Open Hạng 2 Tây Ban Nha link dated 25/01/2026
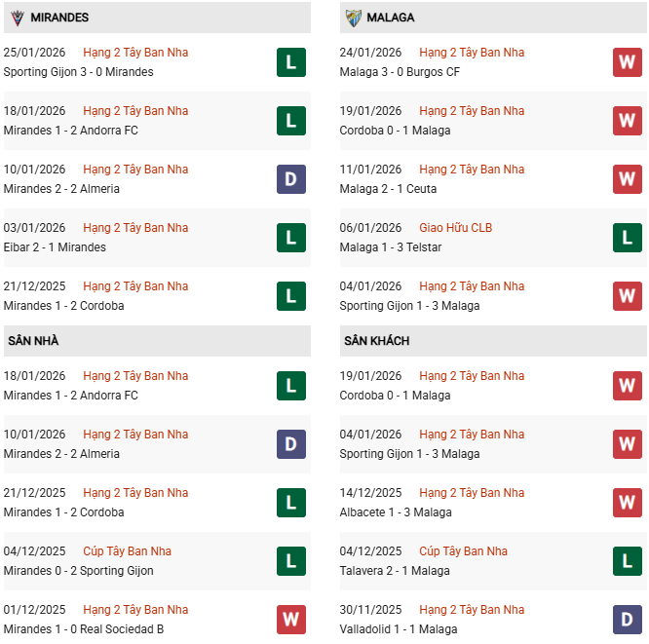Image resolution: width=649 pixels, height=644 pixels. pyautogui.click(x=135, y=53)
